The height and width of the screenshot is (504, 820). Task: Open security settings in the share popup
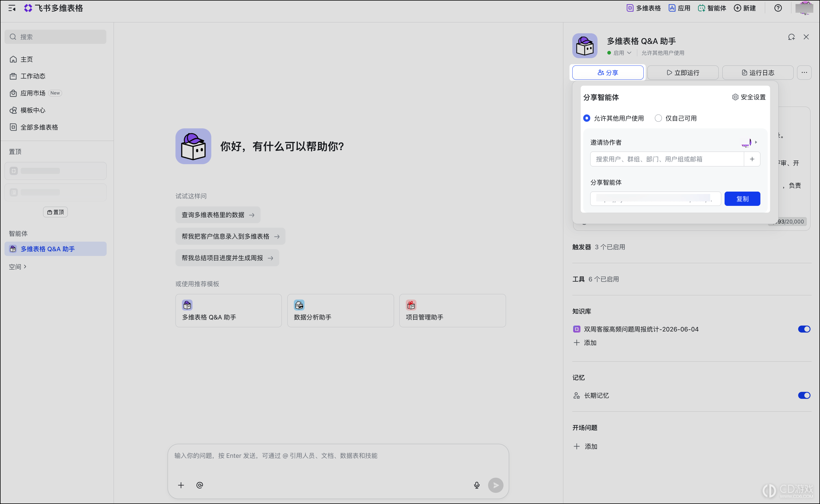pos(749,97)
